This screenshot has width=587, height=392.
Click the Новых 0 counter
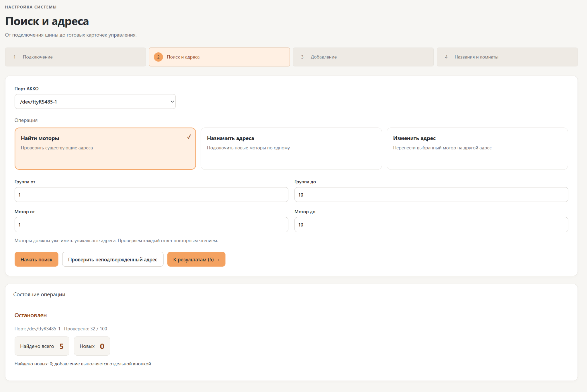[92, 346]
